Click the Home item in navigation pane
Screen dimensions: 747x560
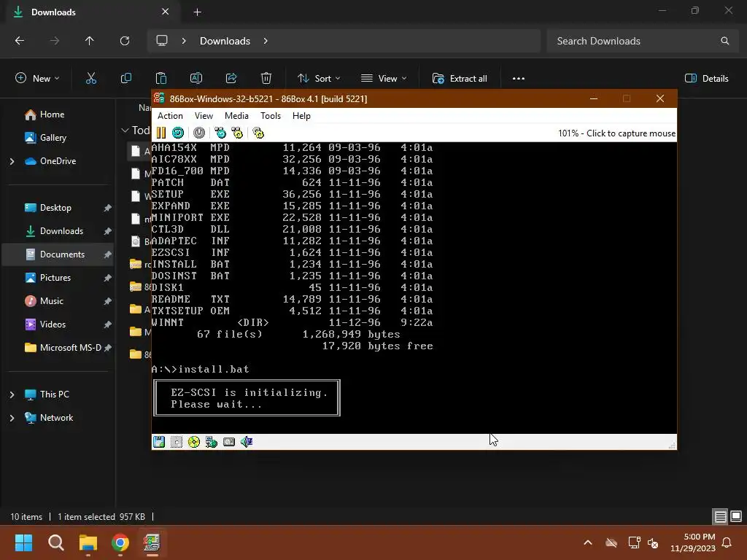(60, 114)
